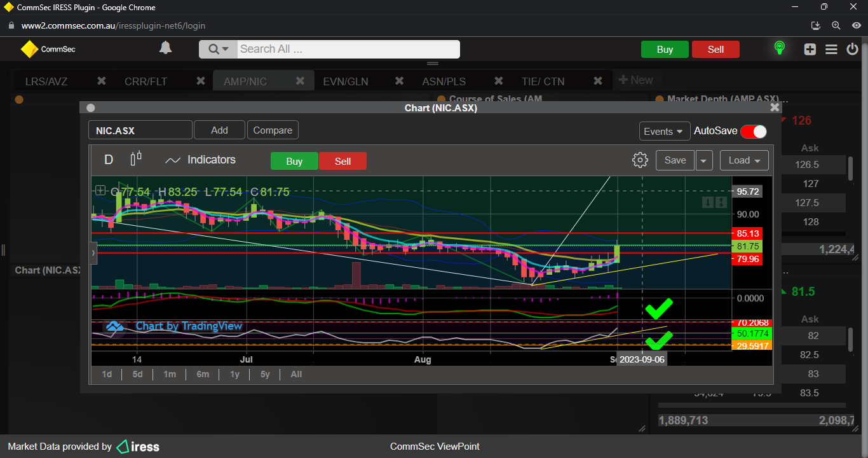This screenshot has height=458, width=868.
Task: Click the Chart by TradingView link
Action: pos(189,326)
